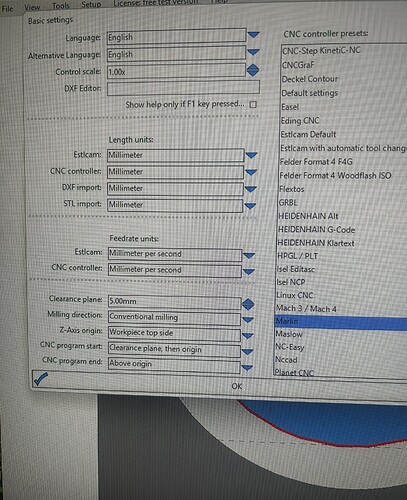
Task: Open the Language dropdown arrow
Action: 254,35
